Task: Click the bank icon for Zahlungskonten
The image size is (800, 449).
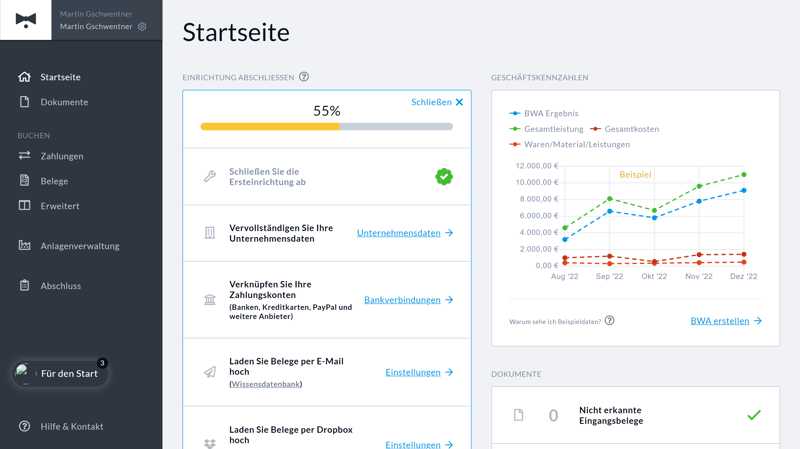Action: [x=210, y=300]
